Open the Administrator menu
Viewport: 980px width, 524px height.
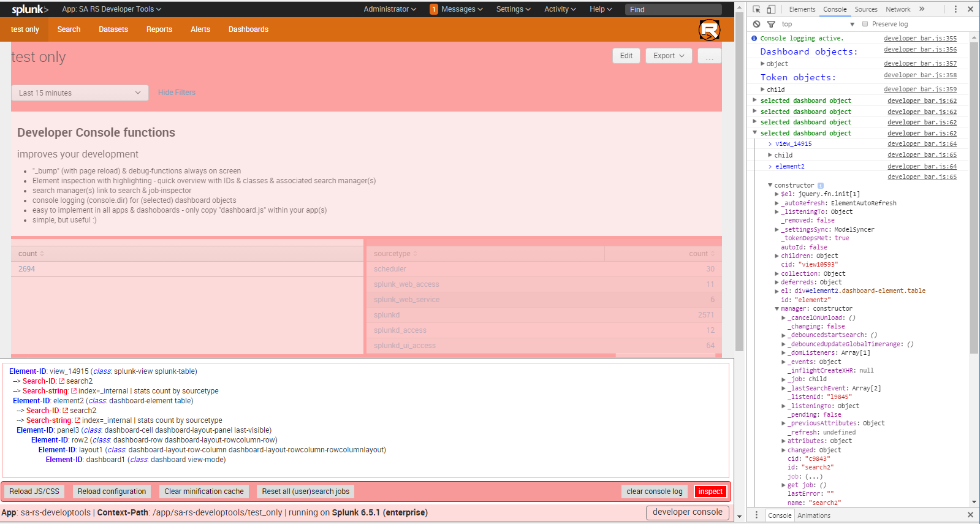pos(390,9)
